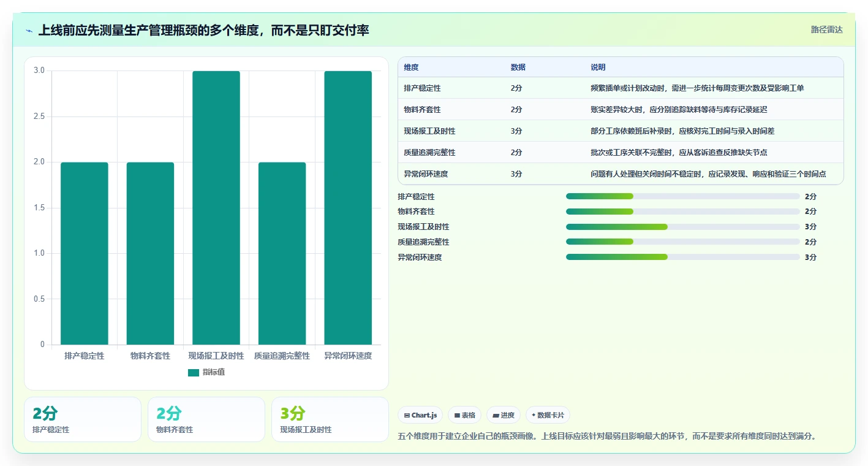Click the 数据卡片 chip icon
868x466 pixels.
(534, 415)
